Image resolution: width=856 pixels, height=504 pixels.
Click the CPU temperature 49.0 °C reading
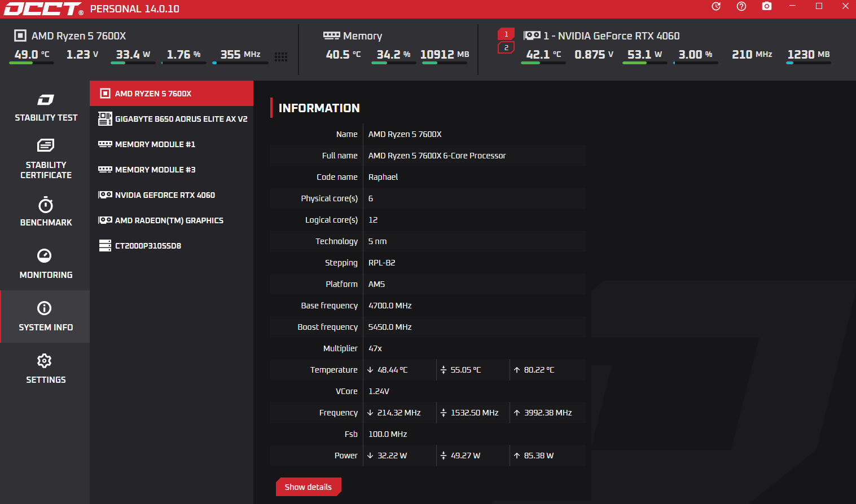(32, 55)
